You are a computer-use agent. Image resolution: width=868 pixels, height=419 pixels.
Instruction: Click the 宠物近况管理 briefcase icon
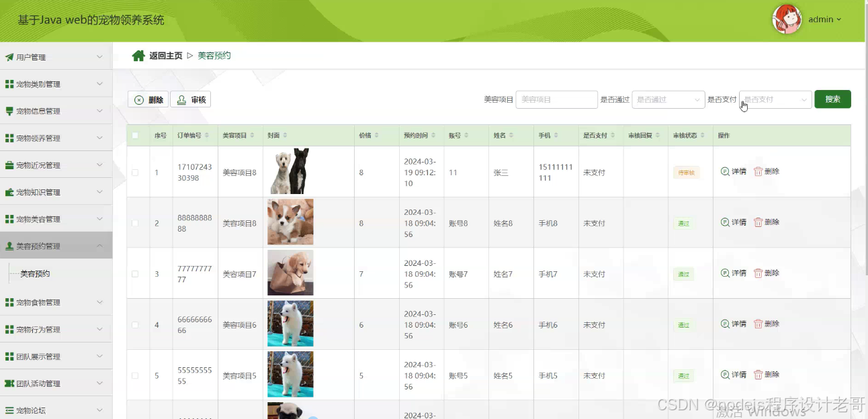pos(9,165)
